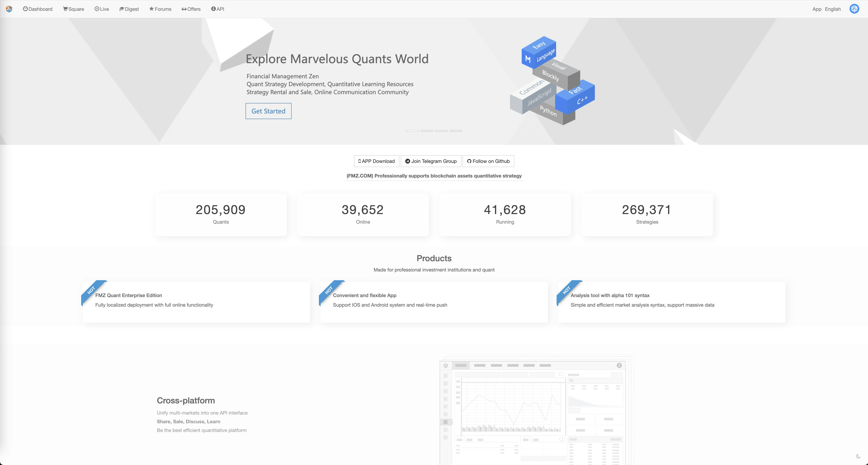Image resolution: width=868 pixels, height=465 pixels.
Task: Open the API documentation
Action: coord(218,9)
